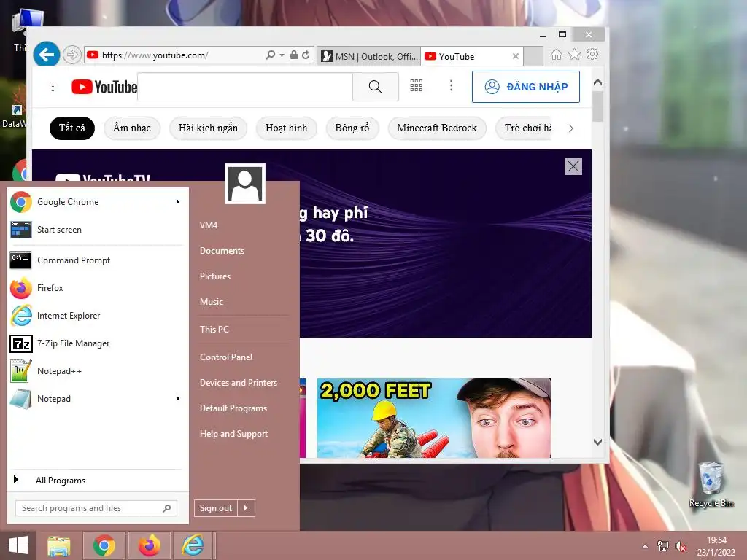The image size is (747, 560).
Task: Open Help and Support
Action: pyautogui.click(x=234, y=434)
